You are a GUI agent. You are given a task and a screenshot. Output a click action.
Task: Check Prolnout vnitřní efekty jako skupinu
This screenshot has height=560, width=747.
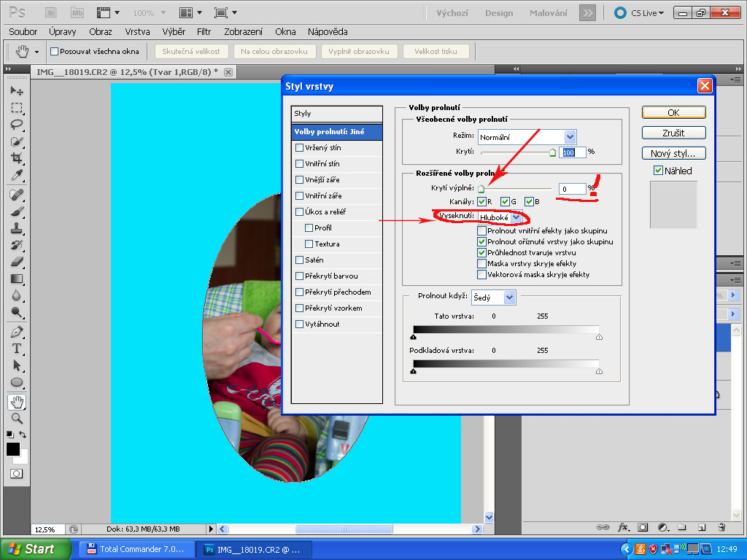pos(481,231)
